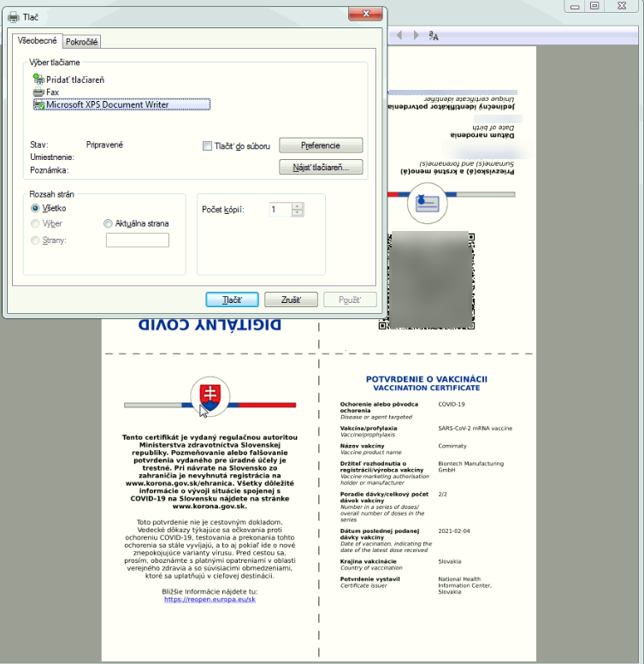Select the Strany radio button
Screen dimensions: 644x664
pyautogui.click(x=35, y=240)
